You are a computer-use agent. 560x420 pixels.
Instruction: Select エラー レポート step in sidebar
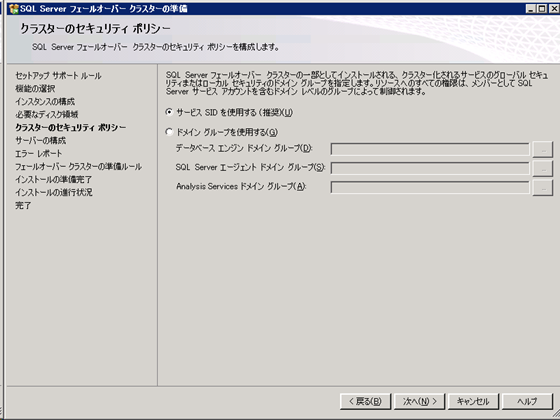click(39, 154)
